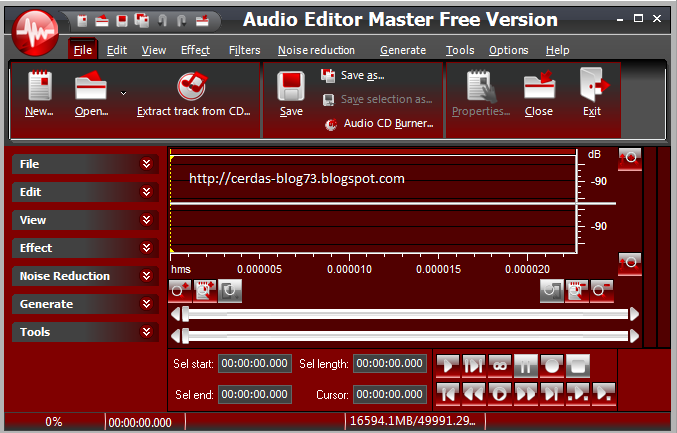The image size is (677, 433).
Task: Click right arrow of upper slider
Action: 634,314
